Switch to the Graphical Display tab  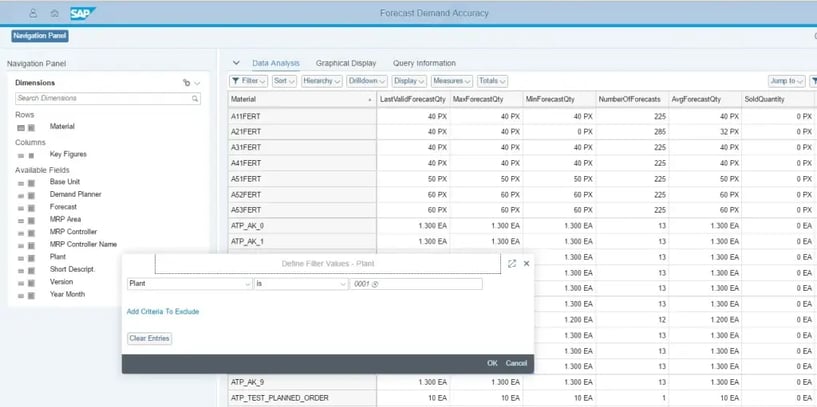346,63
